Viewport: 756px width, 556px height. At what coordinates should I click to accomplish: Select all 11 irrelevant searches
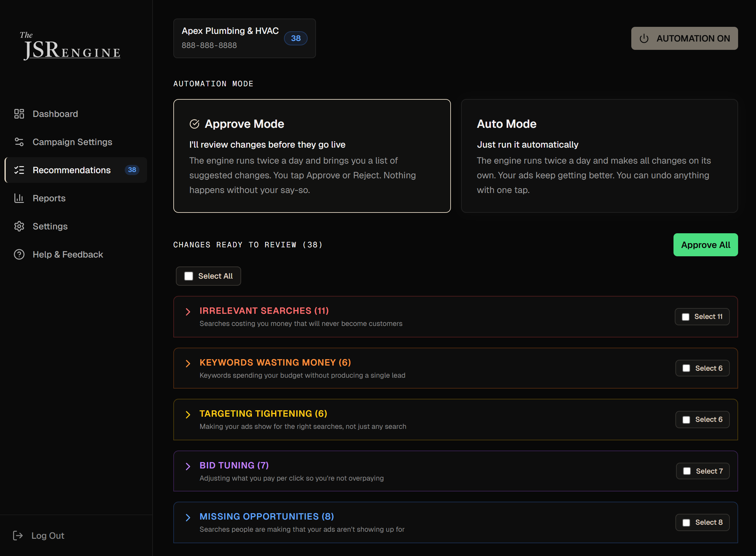click(686, 316)
